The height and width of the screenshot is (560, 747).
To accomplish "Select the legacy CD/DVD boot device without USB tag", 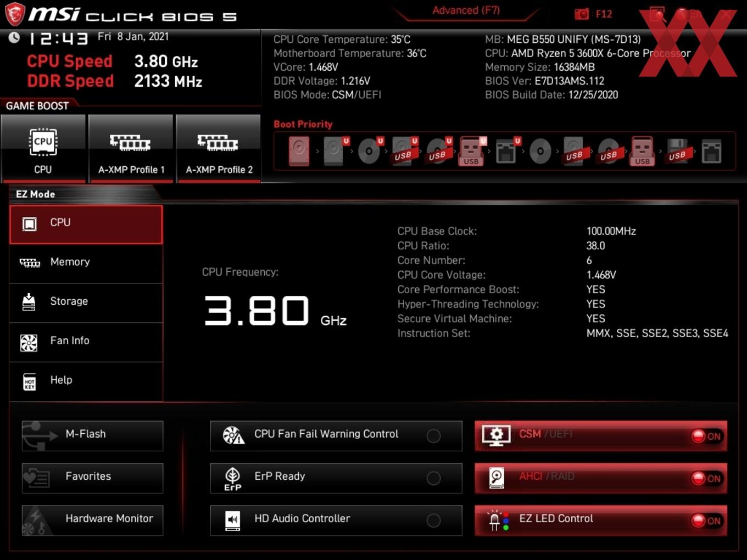I will 540,151.
